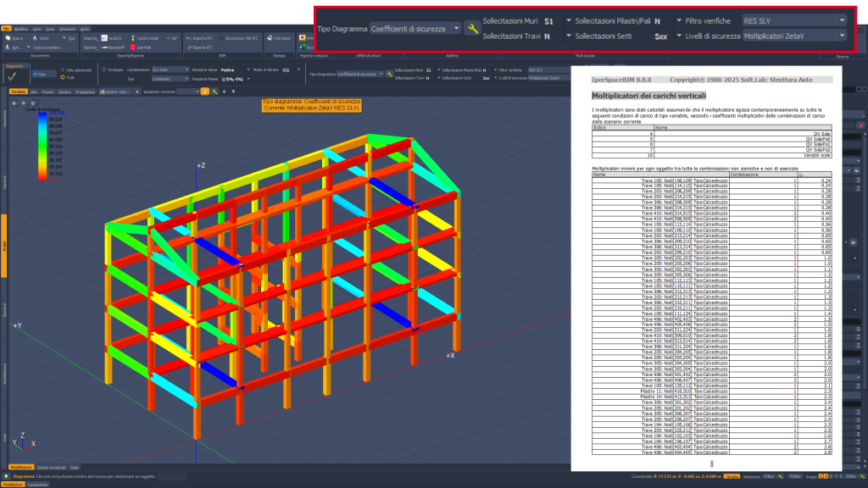Open the Impalcato corrente dropdown
Screen dimensions: 868x488
coord(187,91)
